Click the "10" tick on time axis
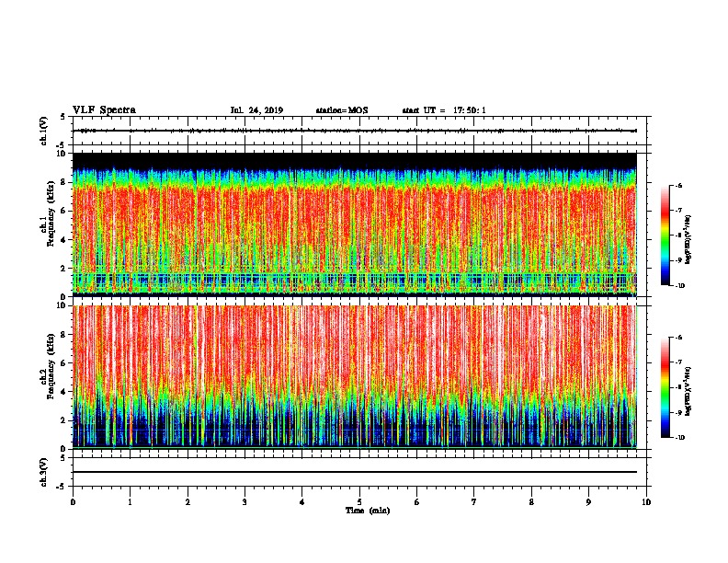 pyautogui.click(x=646, y=502)
